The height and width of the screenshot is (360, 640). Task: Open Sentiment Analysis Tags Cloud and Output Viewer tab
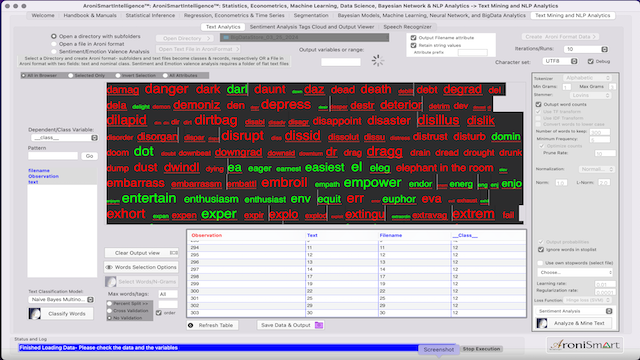312,27
